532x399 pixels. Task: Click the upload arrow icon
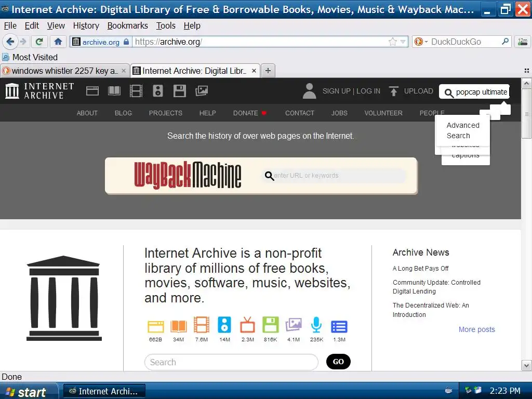point(394,91)
